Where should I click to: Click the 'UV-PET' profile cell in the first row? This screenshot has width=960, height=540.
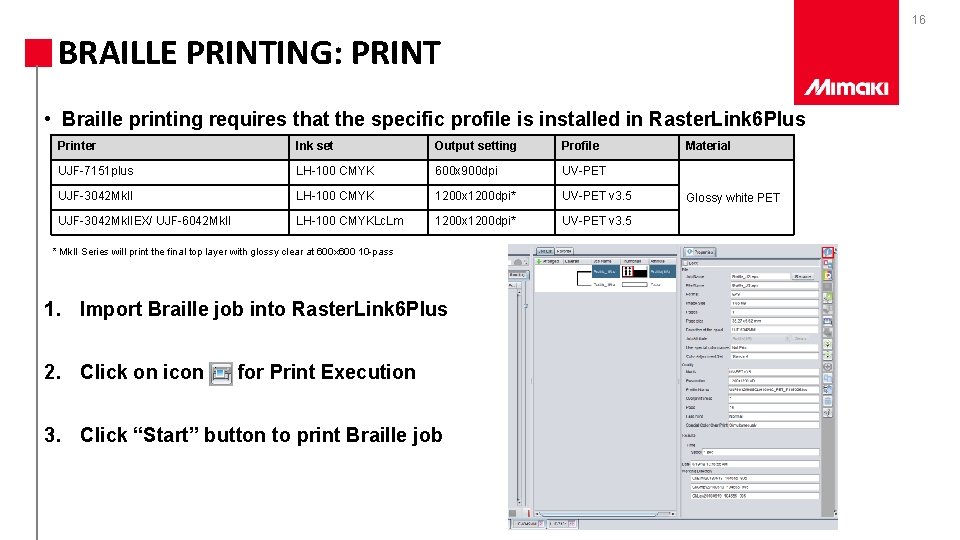[617, 171]
